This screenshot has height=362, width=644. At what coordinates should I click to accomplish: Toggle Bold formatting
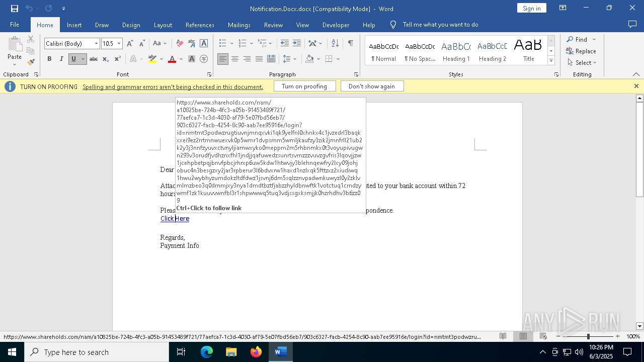(x=49, y=59)
